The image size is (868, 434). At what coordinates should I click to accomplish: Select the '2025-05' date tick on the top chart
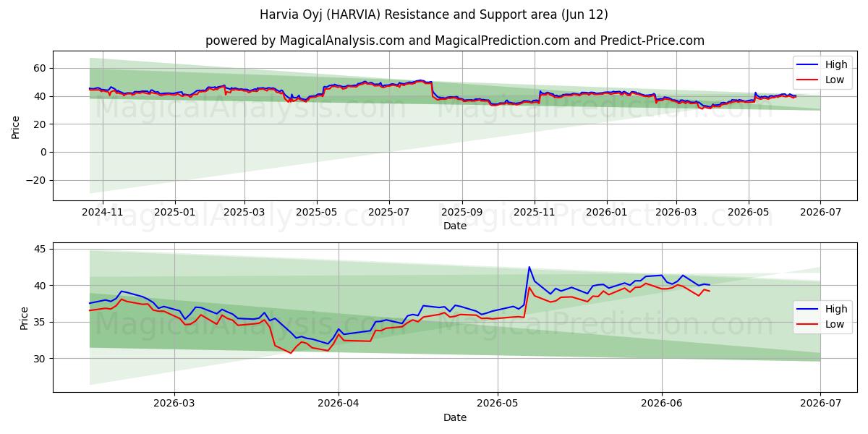point(317,213)
